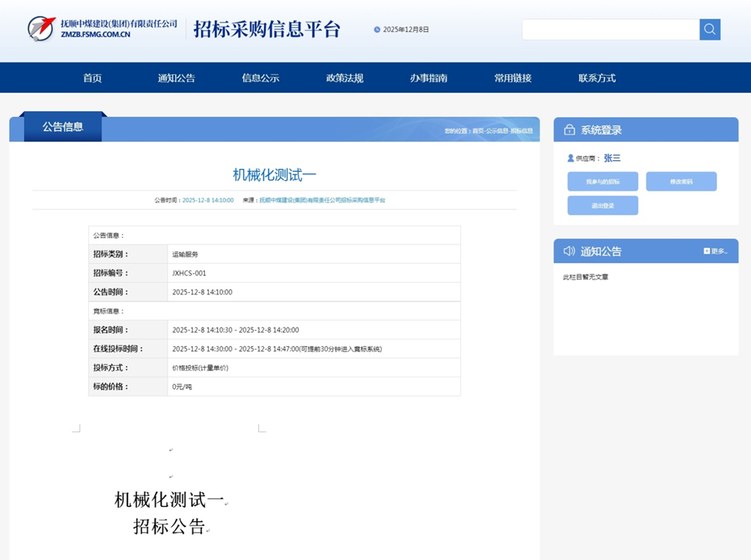Click the user icon beside 供应商
This screenshot has height=560, width=751.
571,158
